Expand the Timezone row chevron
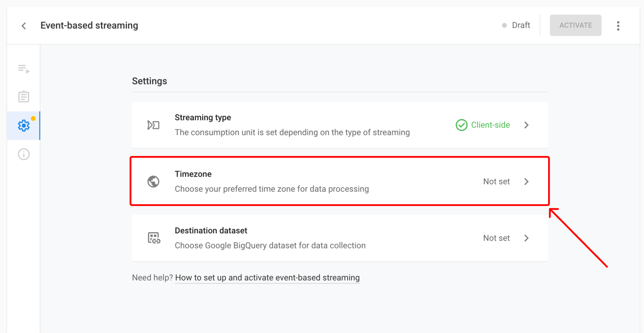Viewport: 644px width, 333px height. 526,181
